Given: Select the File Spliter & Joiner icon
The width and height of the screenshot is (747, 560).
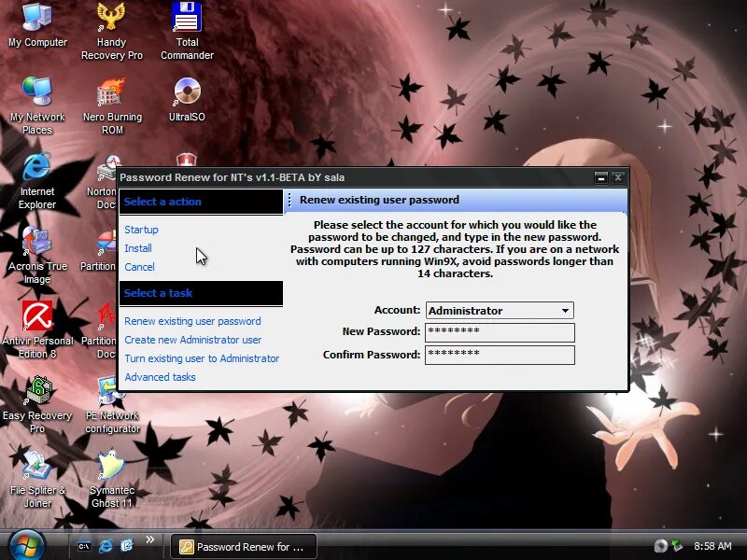Looking at the screenshot, I should click(x=37, y=479).
